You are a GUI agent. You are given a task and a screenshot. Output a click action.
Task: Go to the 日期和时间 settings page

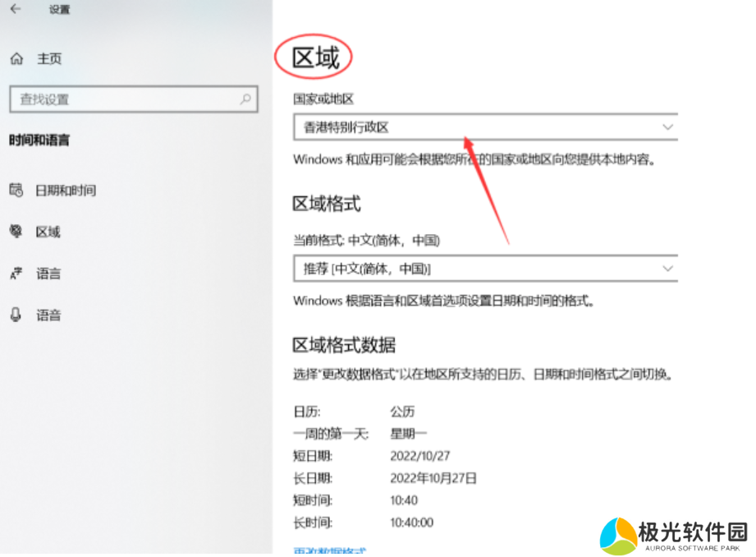(x=66, y=191)
